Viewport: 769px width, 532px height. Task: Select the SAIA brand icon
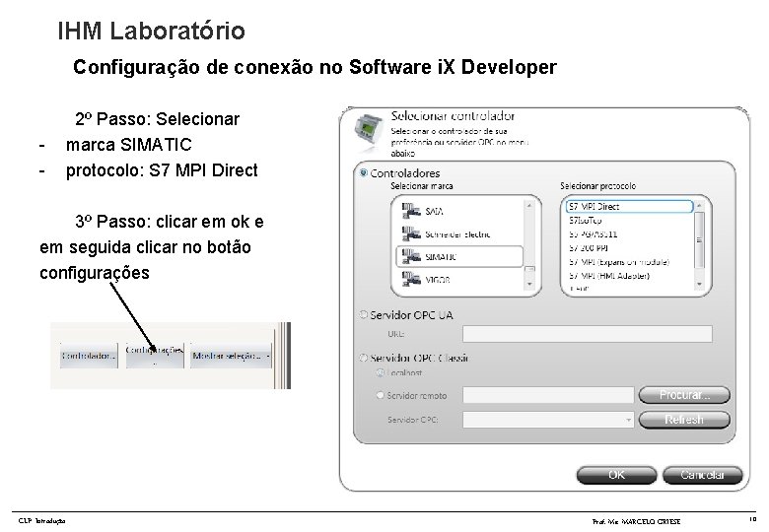(x=411, y=211)
